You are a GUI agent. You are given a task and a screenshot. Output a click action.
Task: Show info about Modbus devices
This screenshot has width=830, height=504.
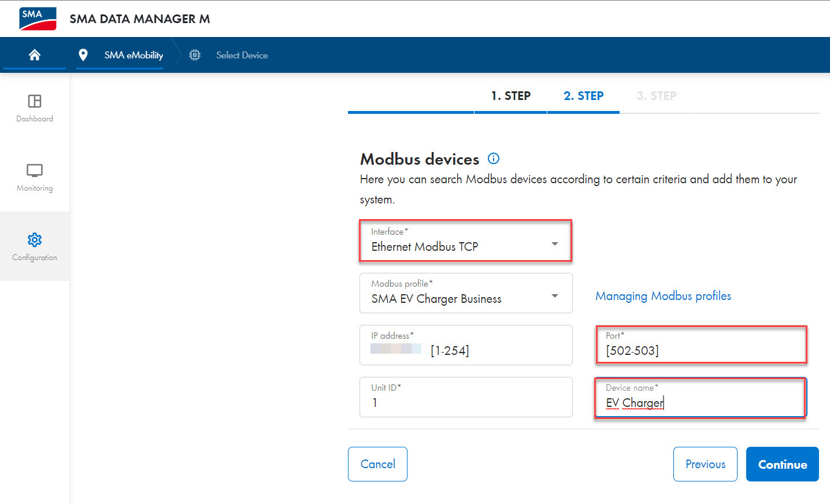pos(494,158)
